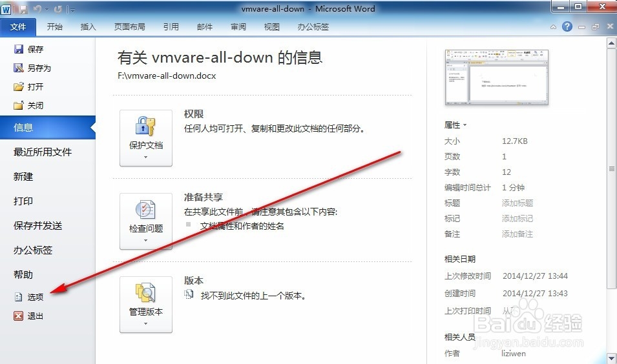This screenshot has height=364, width=617.
Task: Click the Check for Issues (检查问题) button
Action: click(146, 221)
